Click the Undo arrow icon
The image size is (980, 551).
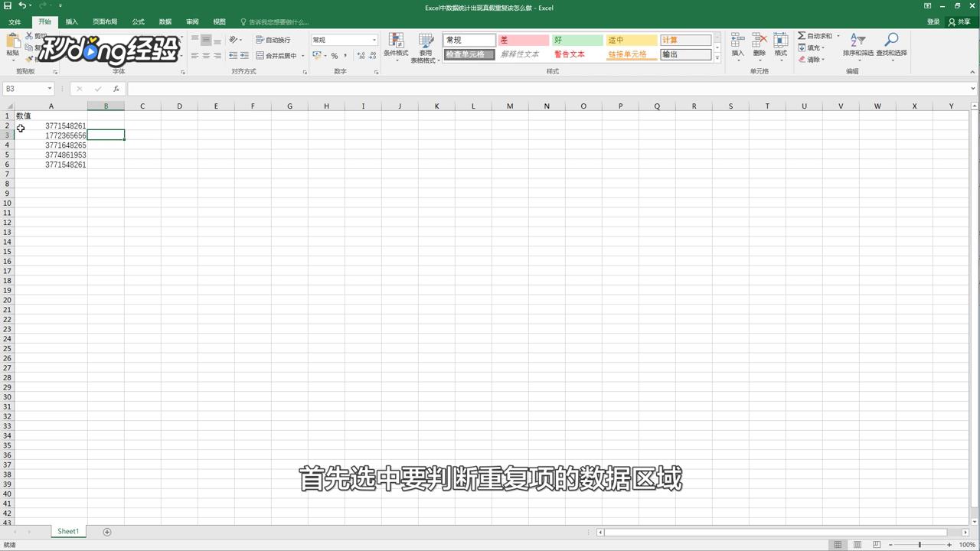[23, 5]
